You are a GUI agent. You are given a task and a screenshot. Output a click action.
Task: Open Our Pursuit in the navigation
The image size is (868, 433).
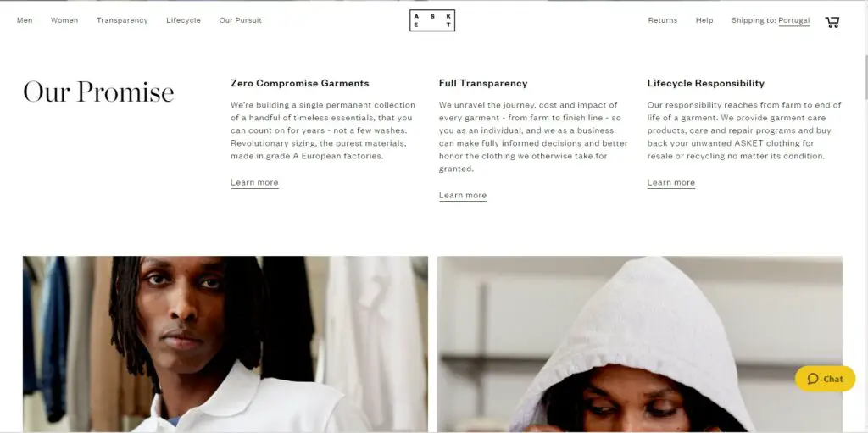(240, 20)
